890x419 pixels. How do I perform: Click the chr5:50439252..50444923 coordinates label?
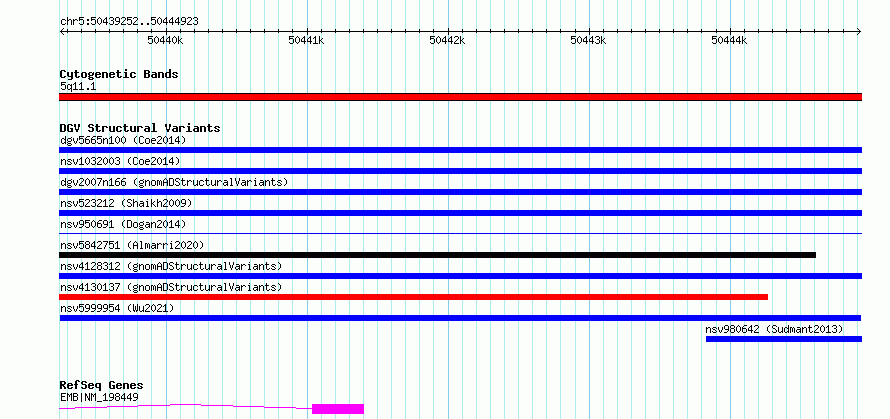[x=129, y=22]
